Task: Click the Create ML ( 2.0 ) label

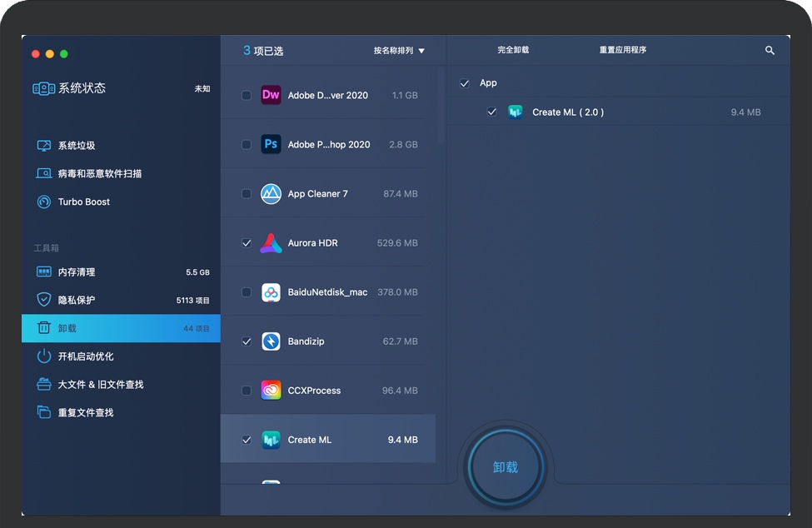Action: (x=568, y=112)
